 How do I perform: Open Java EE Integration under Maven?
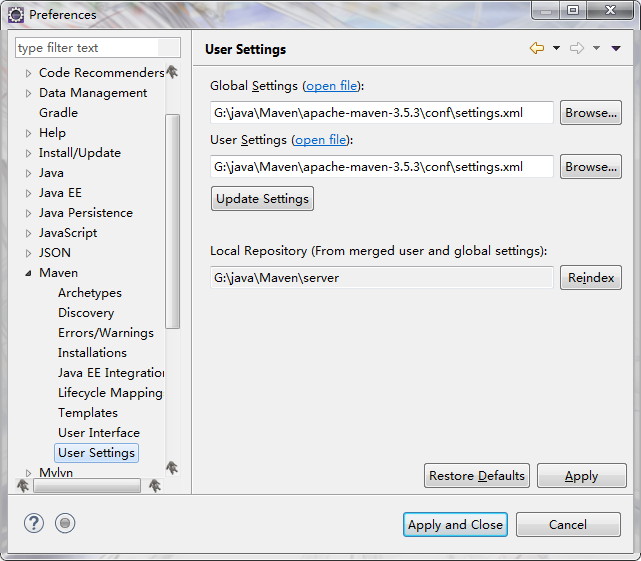(111, 373)
